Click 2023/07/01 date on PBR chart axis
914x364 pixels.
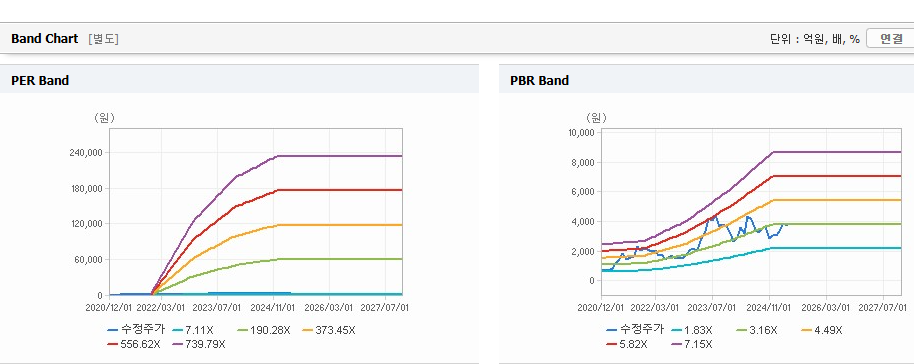712,307
